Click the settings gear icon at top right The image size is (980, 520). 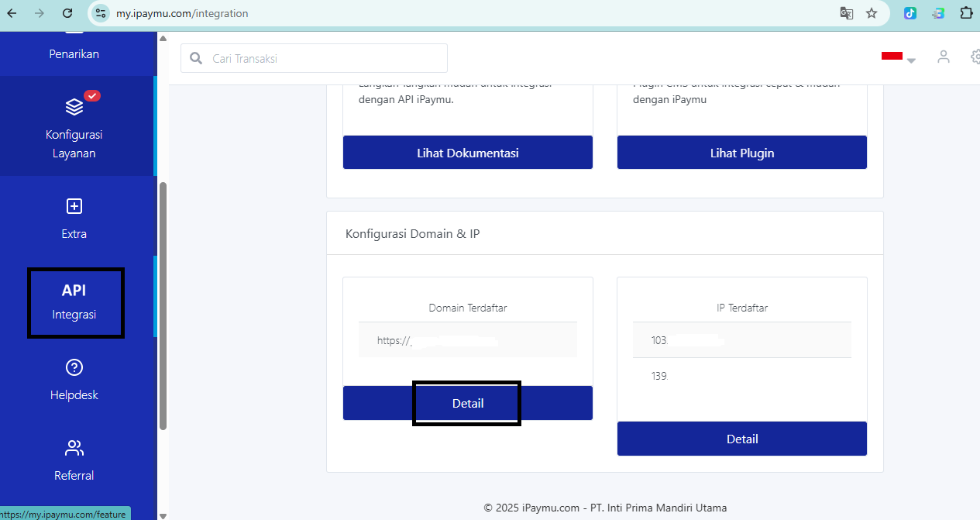click(975, 57)
